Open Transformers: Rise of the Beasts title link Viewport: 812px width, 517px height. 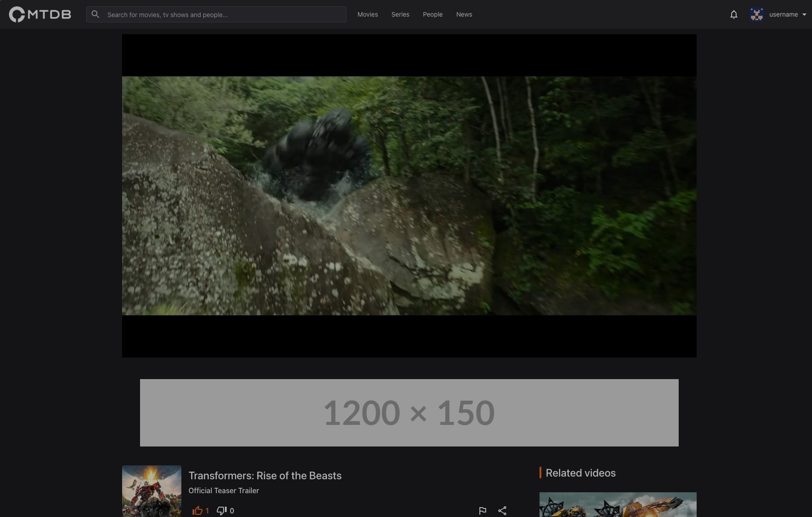coord(265,475)
